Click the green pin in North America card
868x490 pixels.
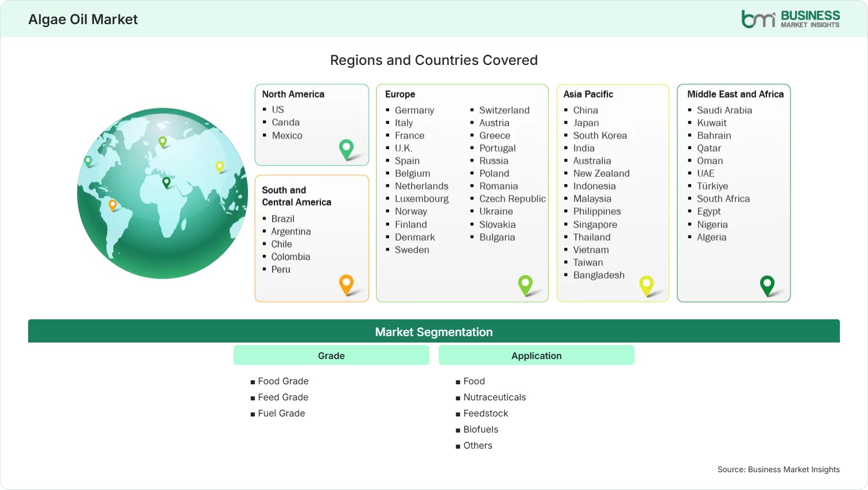pyautogui.click(x=346, y=149)
